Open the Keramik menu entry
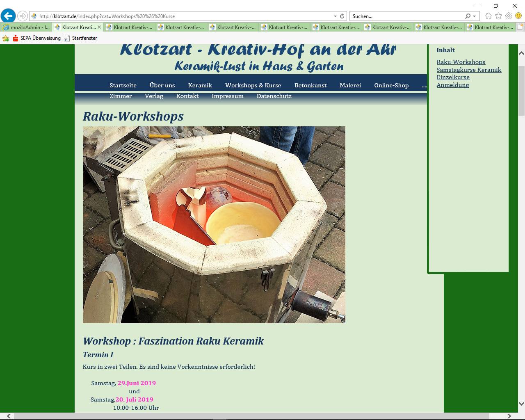Viewport: 525px width, 420px height. click(x=200, y=85)
